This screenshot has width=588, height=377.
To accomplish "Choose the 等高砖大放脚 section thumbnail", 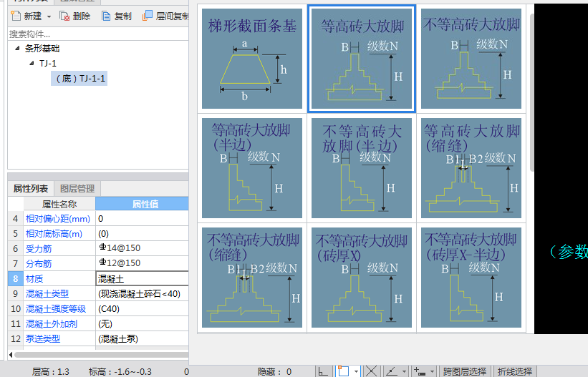I will pyautogui.click(x=362, y=59).
